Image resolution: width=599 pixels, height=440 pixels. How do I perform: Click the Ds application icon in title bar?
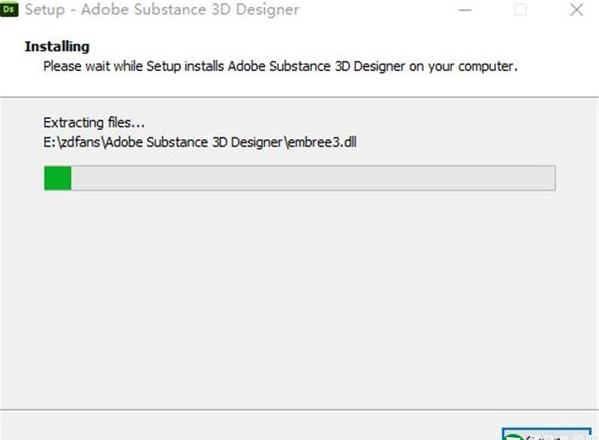coord(9,9)
